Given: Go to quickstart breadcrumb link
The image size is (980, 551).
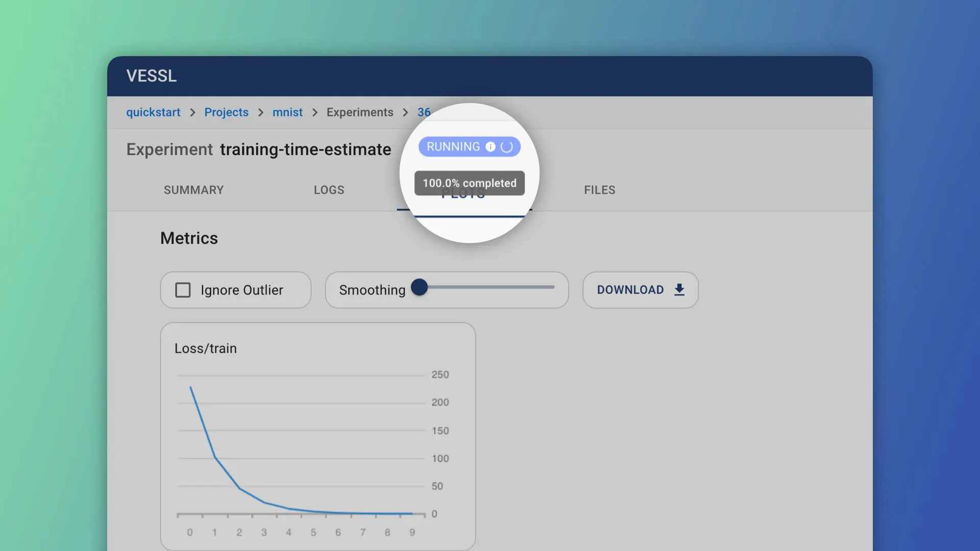Looking at the screenshot, I should tap(153, 112).
